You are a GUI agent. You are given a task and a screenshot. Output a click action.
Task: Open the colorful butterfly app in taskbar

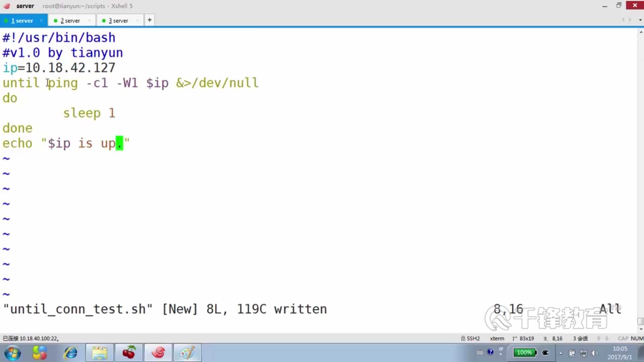(x=40, y=353)
